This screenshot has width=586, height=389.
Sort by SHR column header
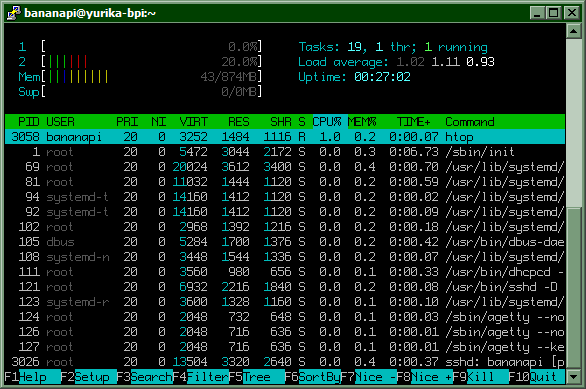[x=281, y=122]
